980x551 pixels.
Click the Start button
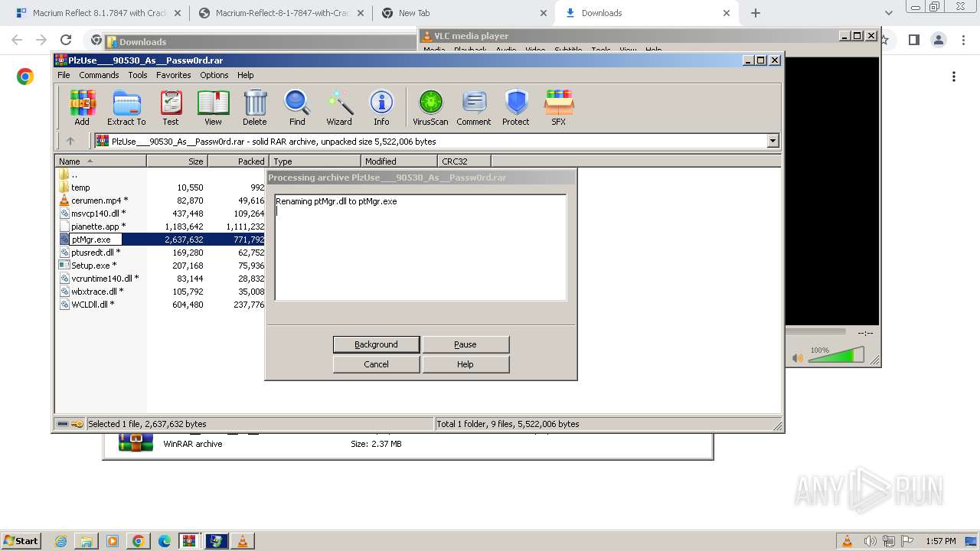point(21,540)
